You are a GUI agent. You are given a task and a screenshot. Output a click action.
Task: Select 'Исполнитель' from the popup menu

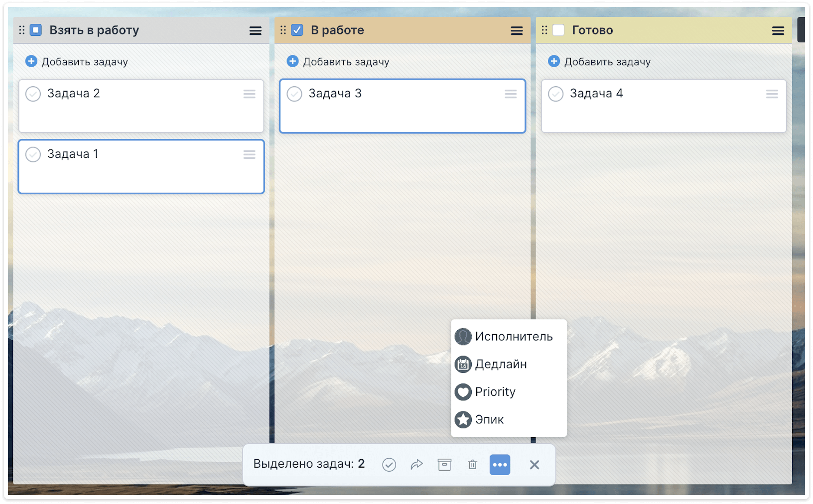(x=513, y=337)
